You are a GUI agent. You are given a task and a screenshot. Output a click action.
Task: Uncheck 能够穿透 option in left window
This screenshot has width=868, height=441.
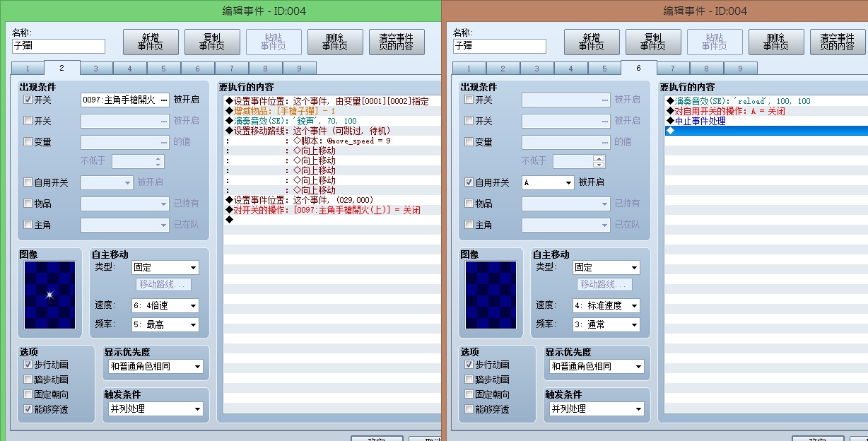click(28, 409)
